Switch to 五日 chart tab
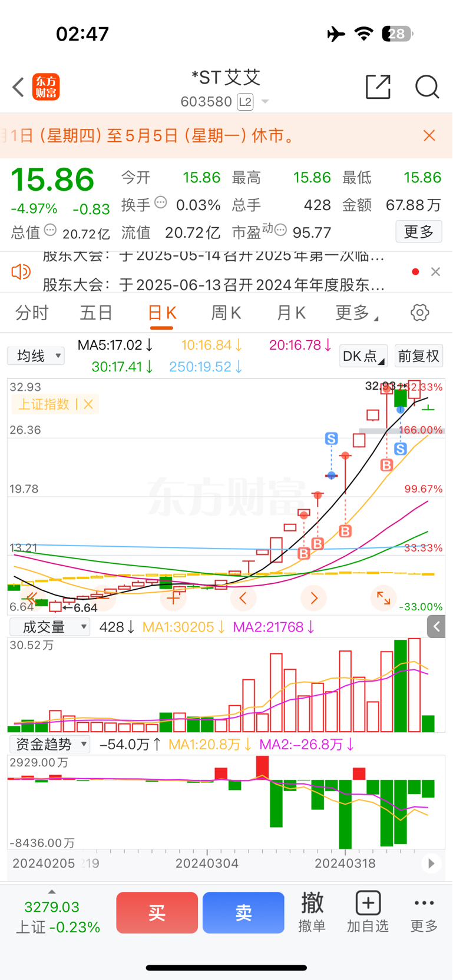This screenshot has height=980, width=453. pos(96,313)
